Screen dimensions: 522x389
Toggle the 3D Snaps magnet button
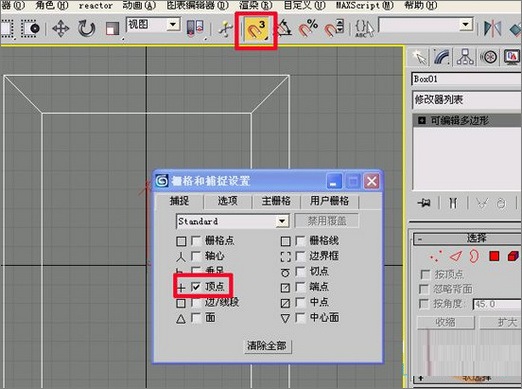[256, 29]
